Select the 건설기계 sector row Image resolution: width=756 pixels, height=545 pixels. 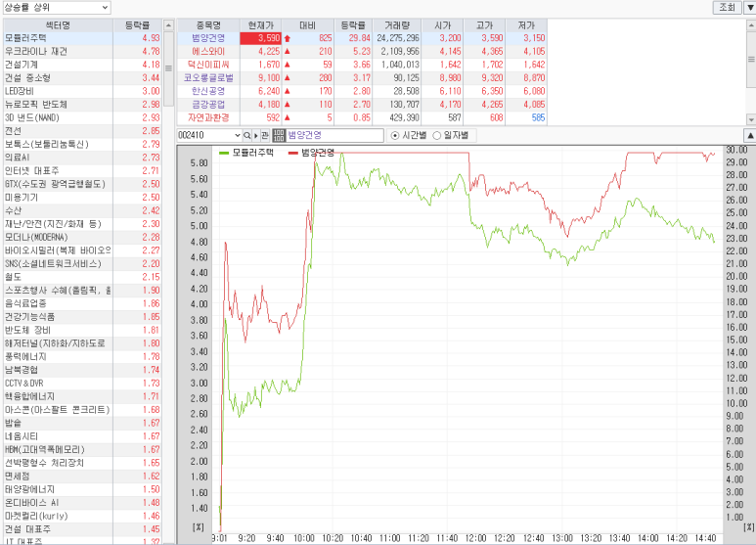click(82, 65)
